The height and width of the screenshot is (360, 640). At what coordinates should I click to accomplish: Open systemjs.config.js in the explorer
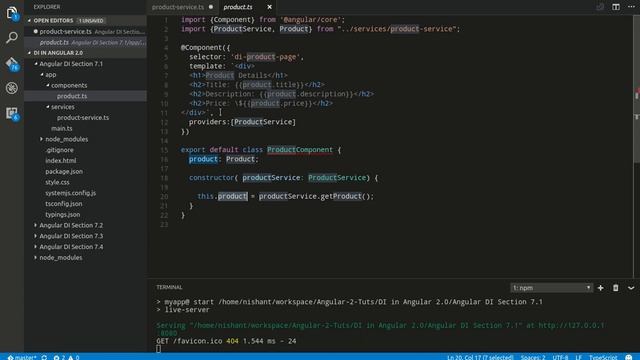(70, 193)
